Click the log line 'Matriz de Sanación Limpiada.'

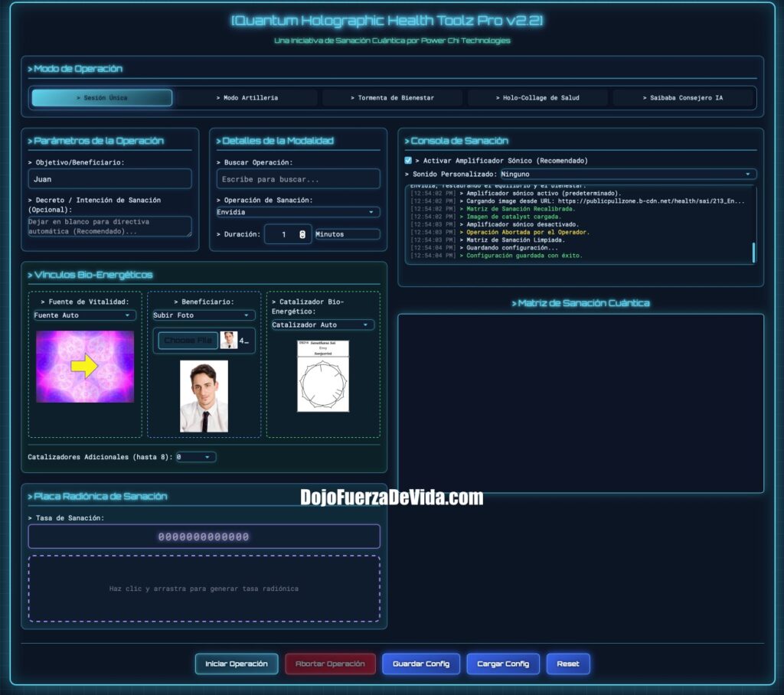[488, 240]
